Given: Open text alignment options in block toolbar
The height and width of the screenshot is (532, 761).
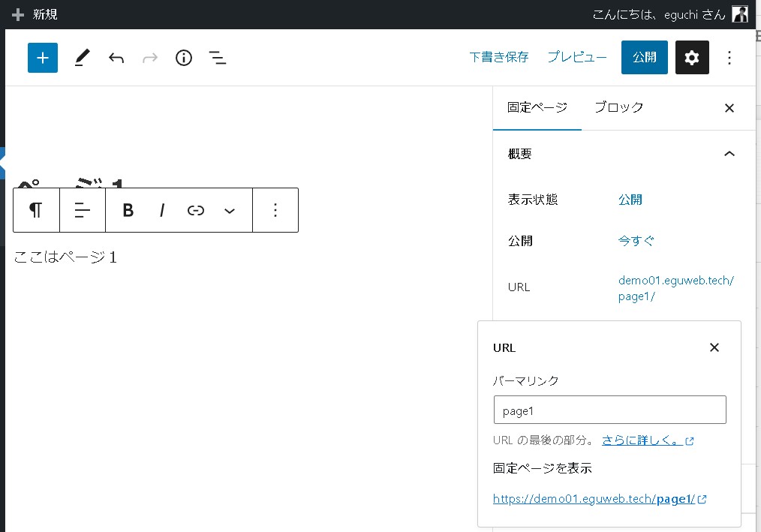Looking at the screenshot, I should point(83,210).
